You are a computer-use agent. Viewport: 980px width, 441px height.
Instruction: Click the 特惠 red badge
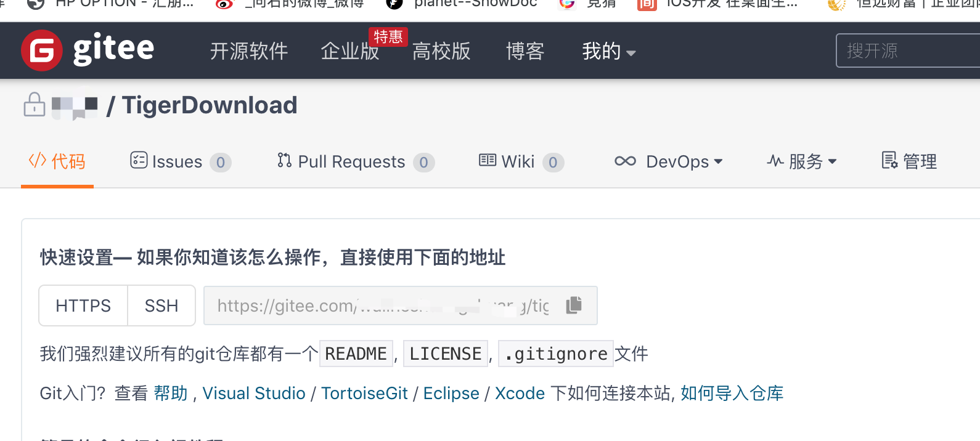388,37
